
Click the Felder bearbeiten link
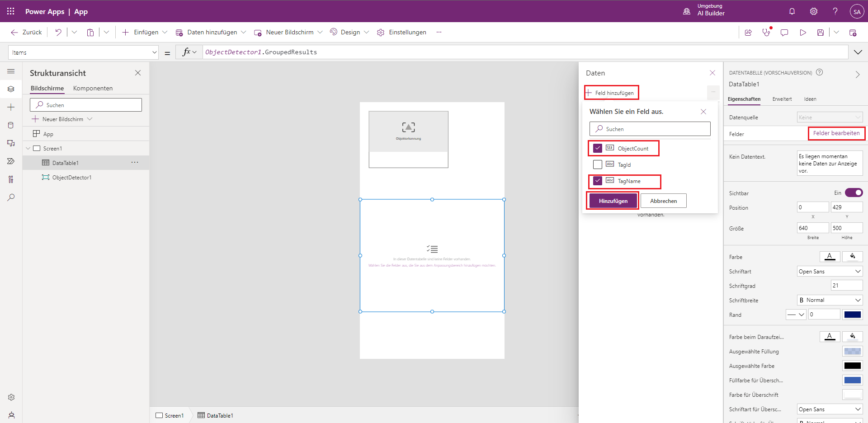click(x=836, y=133)
